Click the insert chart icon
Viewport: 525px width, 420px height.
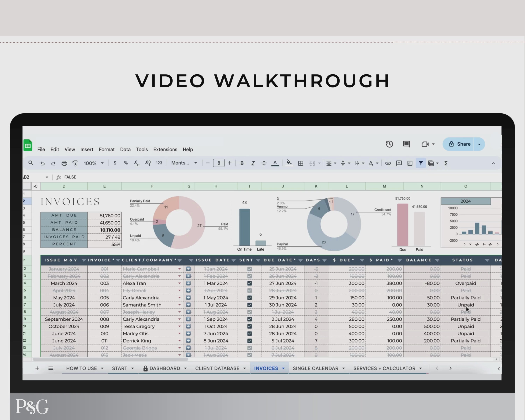pyautogui.click(x=409, y=163)
